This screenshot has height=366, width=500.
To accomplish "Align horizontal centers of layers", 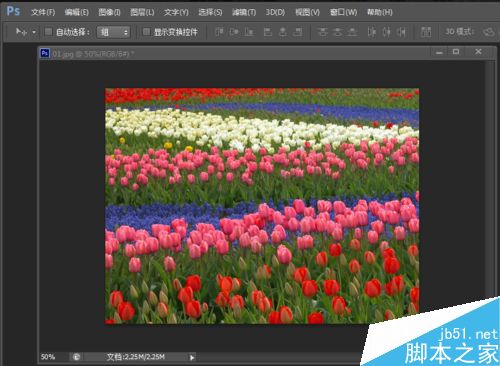I will (x=283, y=32).
